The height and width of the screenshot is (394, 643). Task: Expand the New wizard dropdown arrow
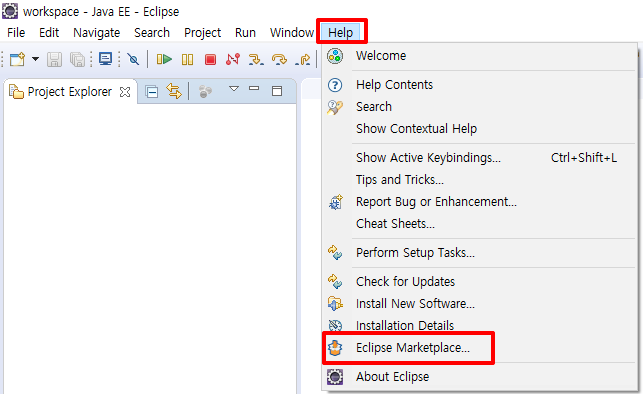point(36,59)
